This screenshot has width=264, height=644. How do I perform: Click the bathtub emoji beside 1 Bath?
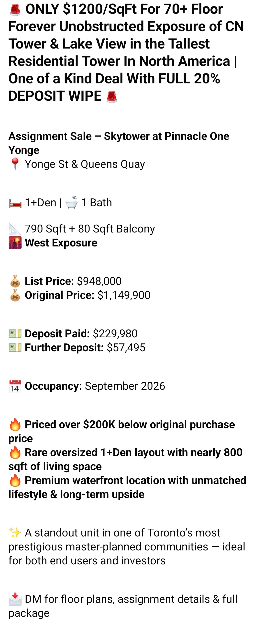pyautogui.click(x=71, y=203)
